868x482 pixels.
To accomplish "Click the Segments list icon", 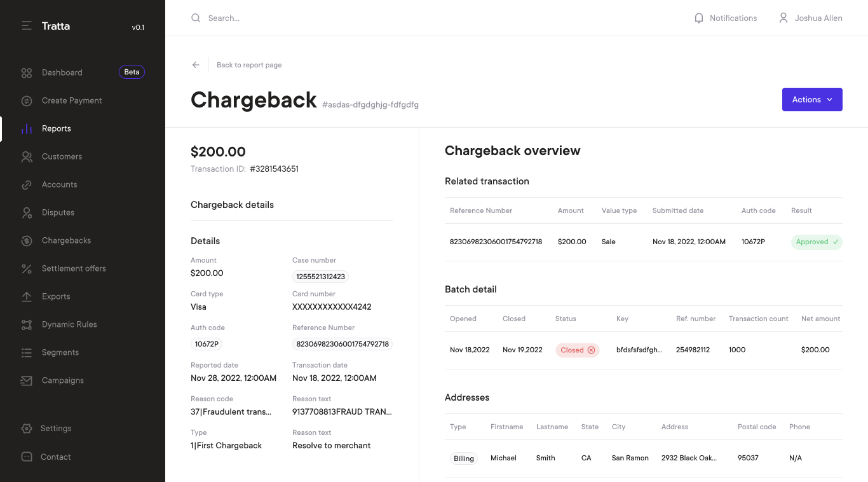I will (27, 352).
